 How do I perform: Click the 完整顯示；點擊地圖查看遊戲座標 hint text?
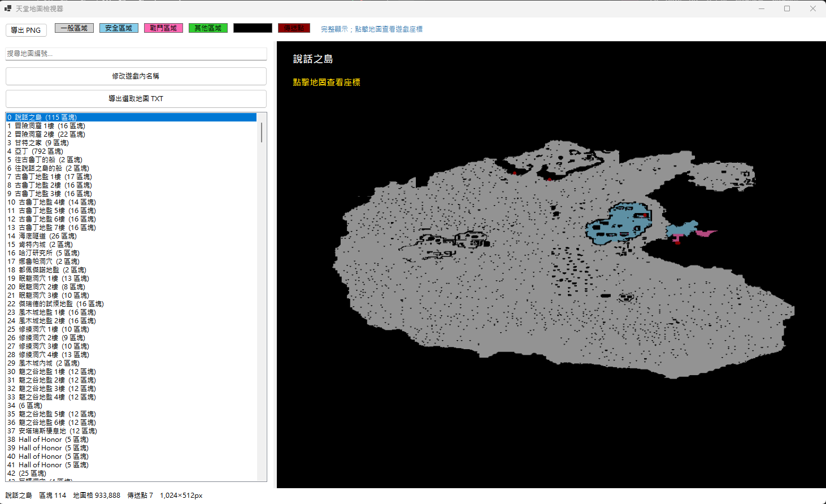pyautogui.click(x=372, y=29)
